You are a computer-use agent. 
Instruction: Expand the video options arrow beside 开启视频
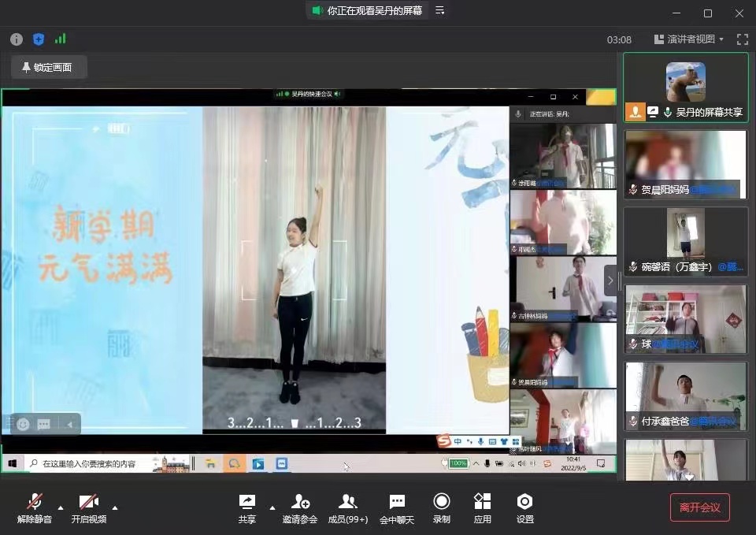(115, 507)
